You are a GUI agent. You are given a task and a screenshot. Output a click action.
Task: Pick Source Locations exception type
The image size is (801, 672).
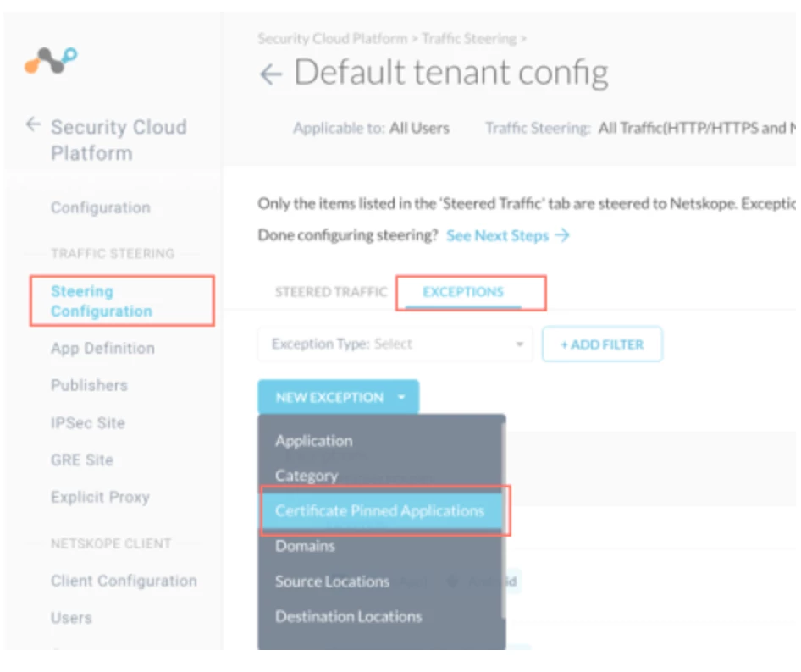tap(333, 581)
